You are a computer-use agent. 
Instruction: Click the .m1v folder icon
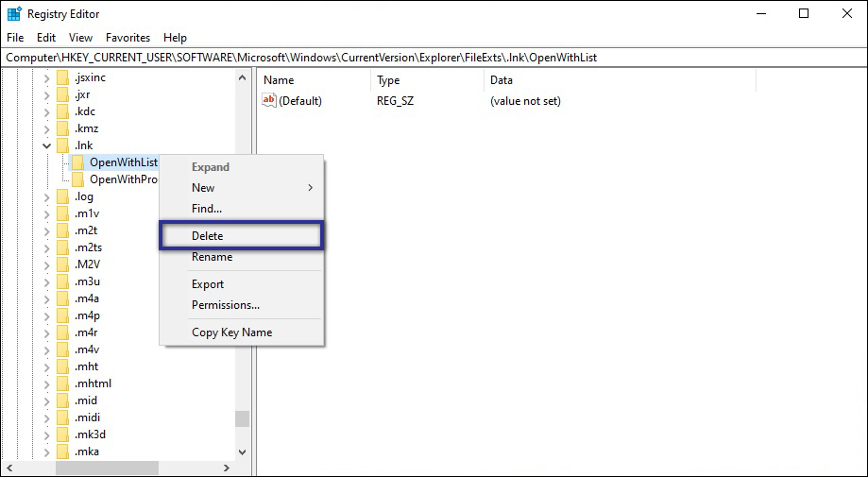tap(62, 213)
